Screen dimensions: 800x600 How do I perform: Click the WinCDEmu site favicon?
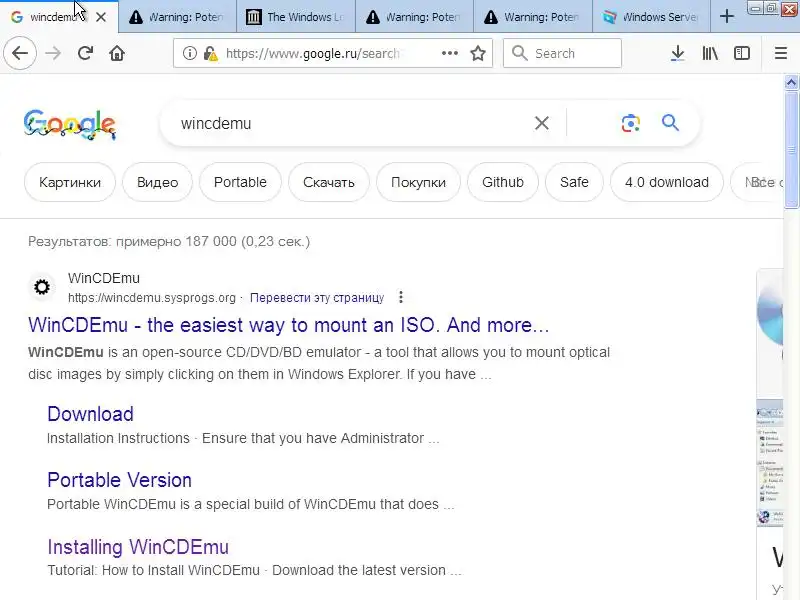pos(42,287)
